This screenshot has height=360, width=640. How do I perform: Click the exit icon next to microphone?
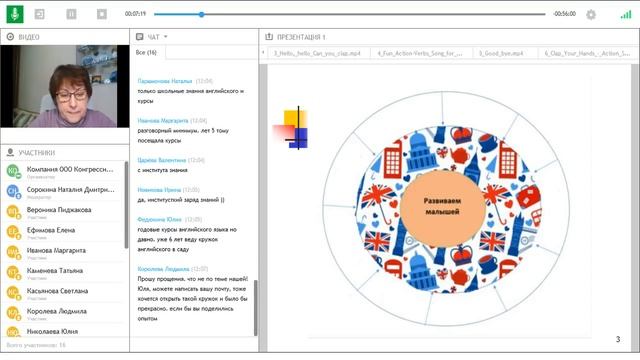pyautogui.click(x=40, y=14)
